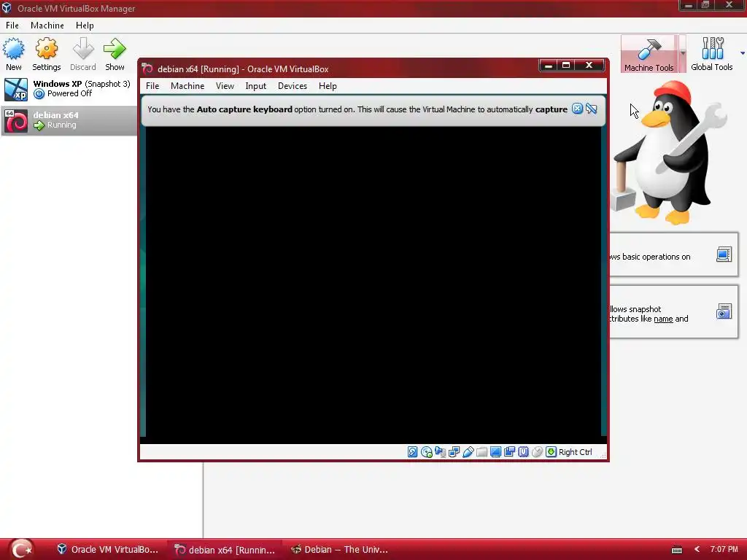Viewport: 747px width, 560px height.
Task: Create a New virtual machine
Action: pos(13,54)
